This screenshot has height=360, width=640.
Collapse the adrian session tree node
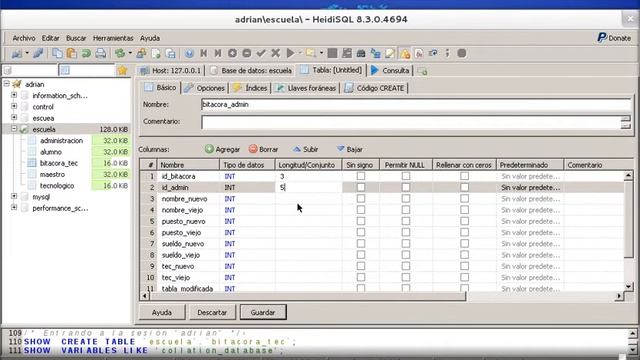[x=7, y=84]
